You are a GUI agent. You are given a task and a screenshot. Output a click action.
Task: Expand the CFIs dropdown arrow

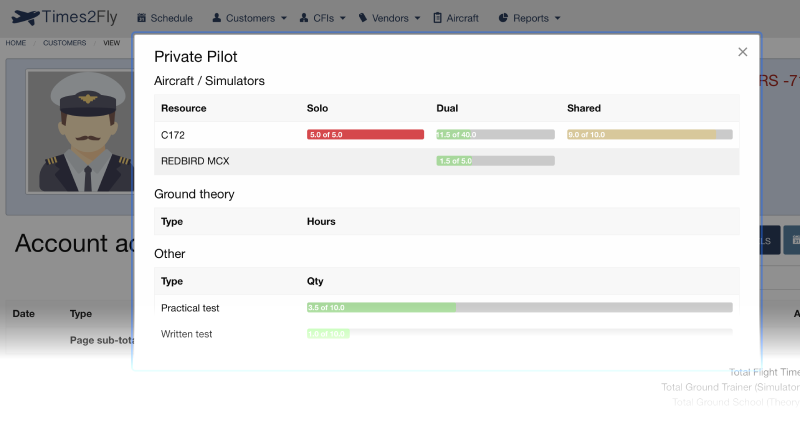(x=343, y=18)
